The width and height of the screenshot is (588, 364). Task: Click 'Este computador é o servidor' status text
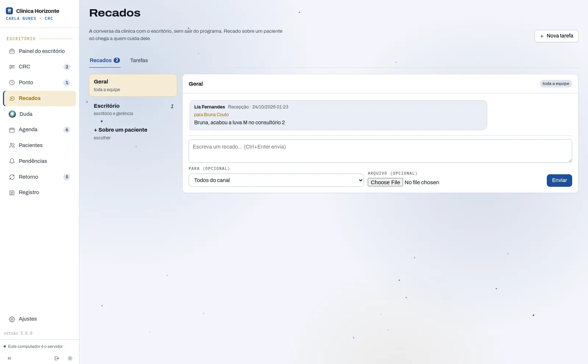pos(35,346)
